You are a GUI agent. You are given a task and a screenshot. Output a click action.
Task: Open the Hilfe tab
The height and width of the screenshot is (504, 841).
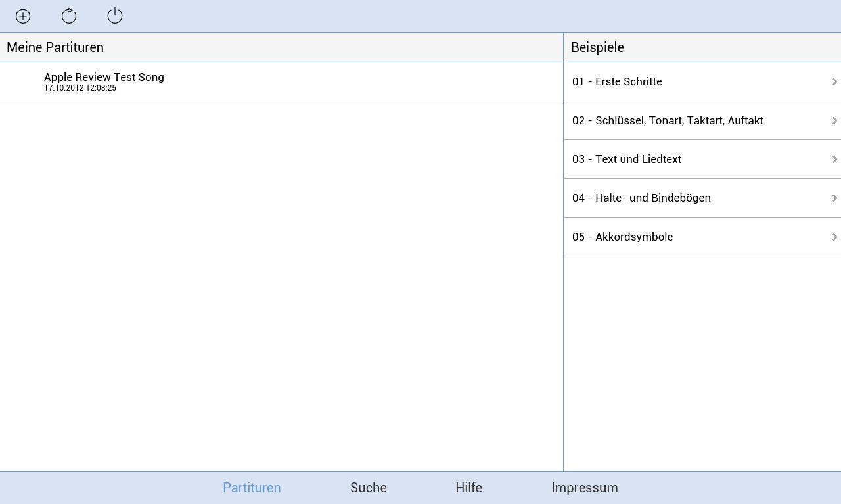pos(468,488)
